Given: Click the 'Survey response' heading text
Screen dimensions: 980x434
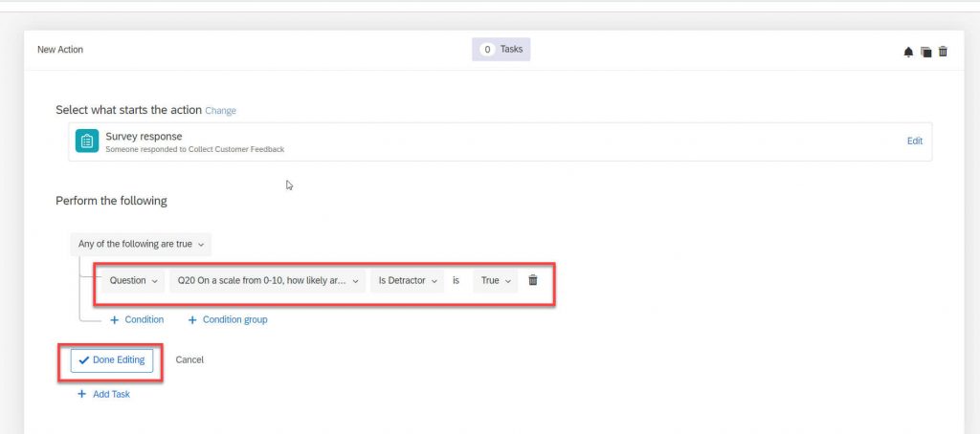Looking at the screenshot, I should [144, 136].
